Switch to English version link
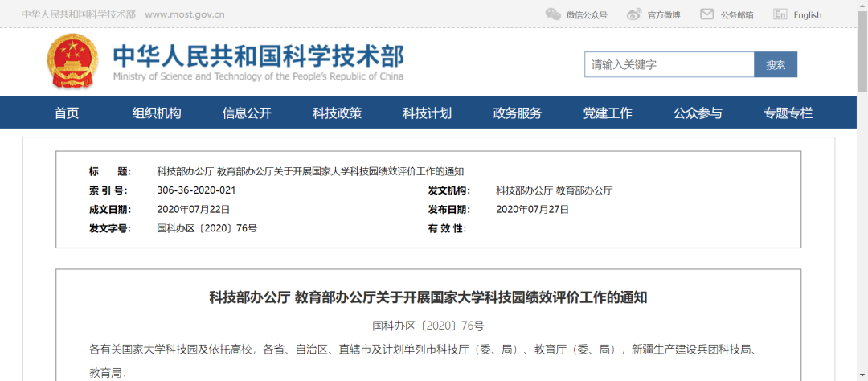Viewport: 868px width, 381px height. pyautogui.click(x=808, y=15)
